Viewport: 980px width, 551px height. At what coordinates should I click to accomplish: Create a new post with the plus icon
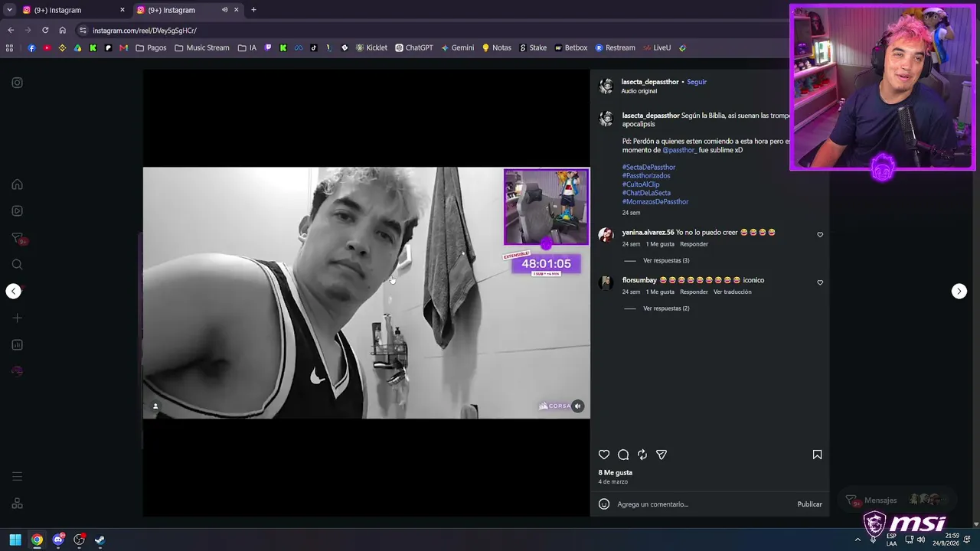(x=17, y=318)
